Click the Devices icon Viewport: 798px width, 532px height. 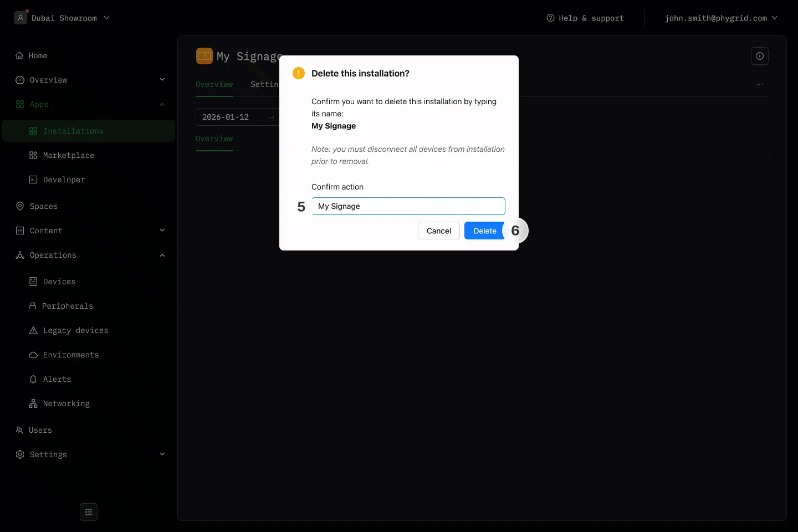tap(33, 282)
